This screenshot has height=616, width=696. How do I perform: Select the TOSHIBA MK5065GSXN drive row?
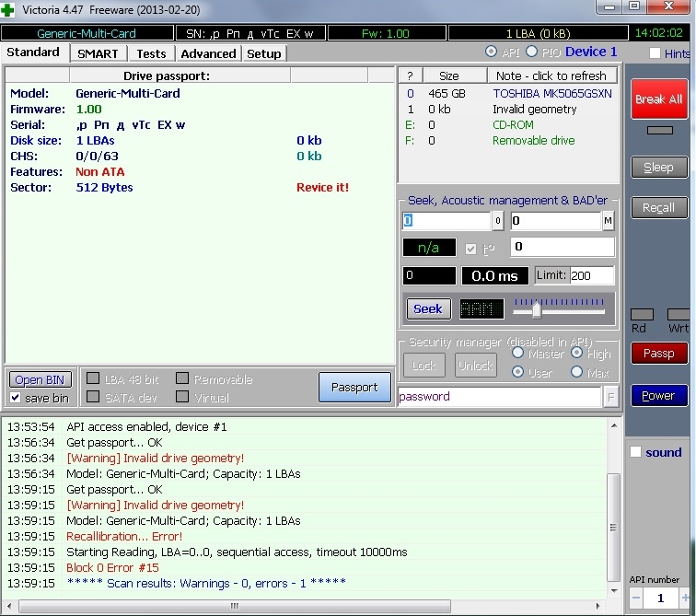(508, 94)
